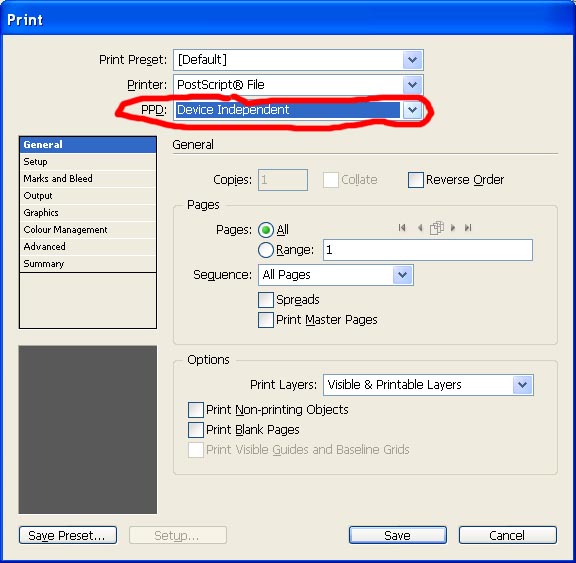Screen dimensions: 576x563
Task: Open the Graphics panel
Action: tap(88, 213)
